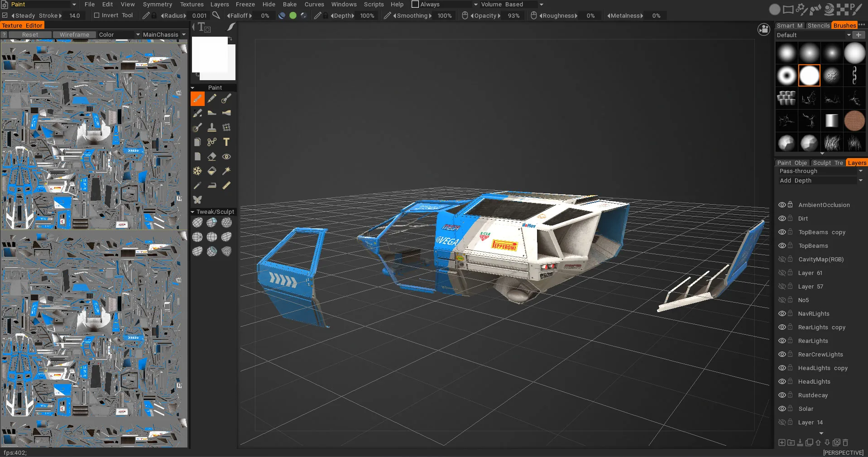This screenshot has width=868, height=457.
Task: Select the Eraser tool in Paint panel
Action: (212, 156)
